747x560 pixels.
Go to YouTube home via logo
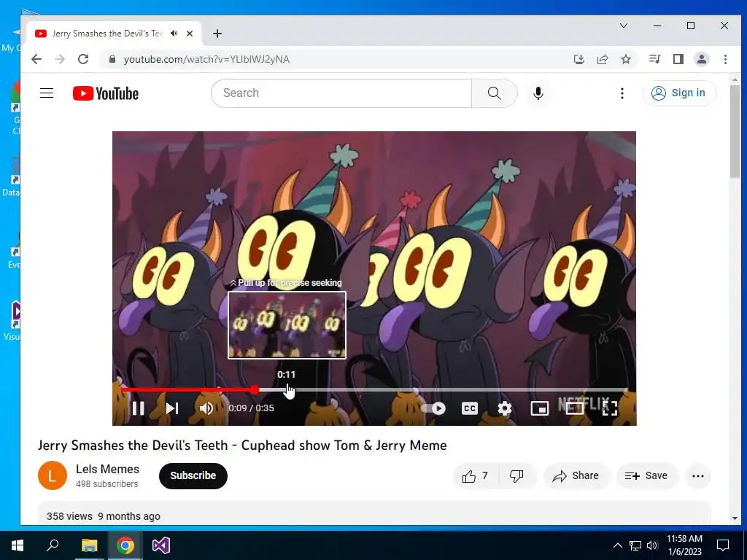coord(106,93)
